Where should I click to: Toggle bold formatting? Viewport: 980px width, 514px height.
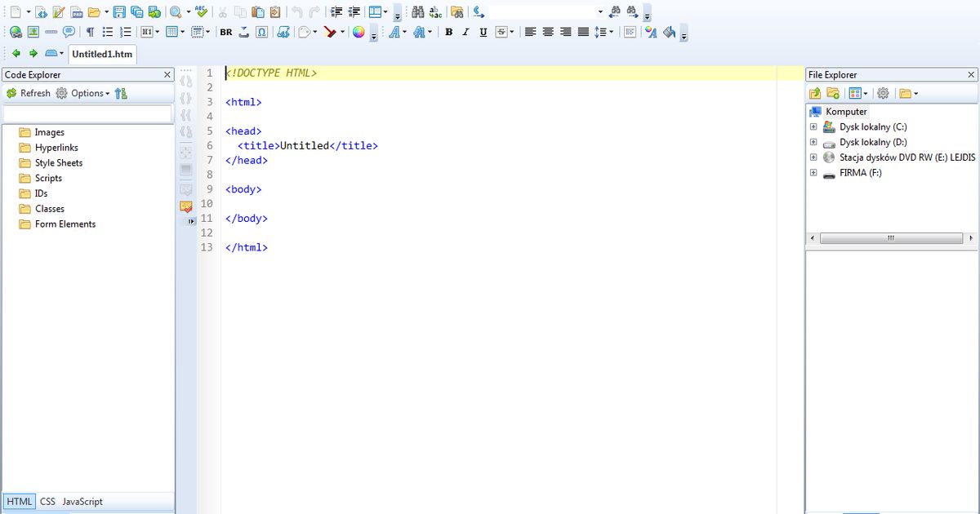pyautogui.click(x=448, y=32)
